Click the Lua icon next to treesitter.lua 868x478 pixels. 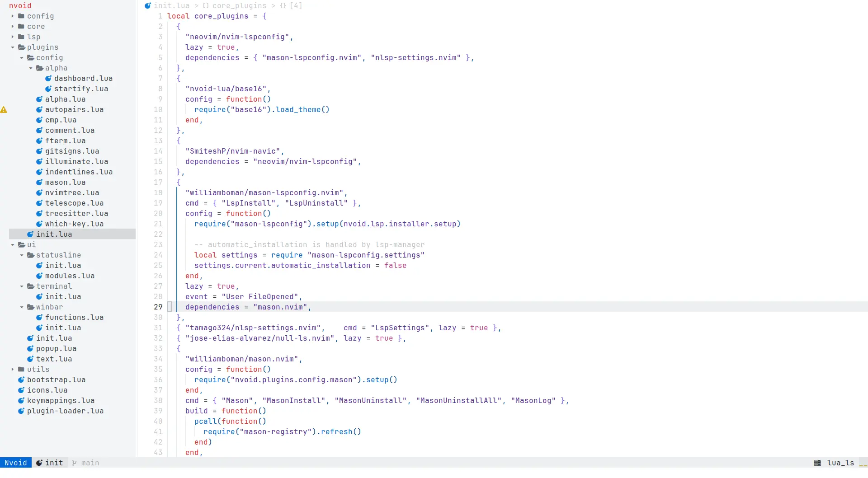tap(39, 214)
